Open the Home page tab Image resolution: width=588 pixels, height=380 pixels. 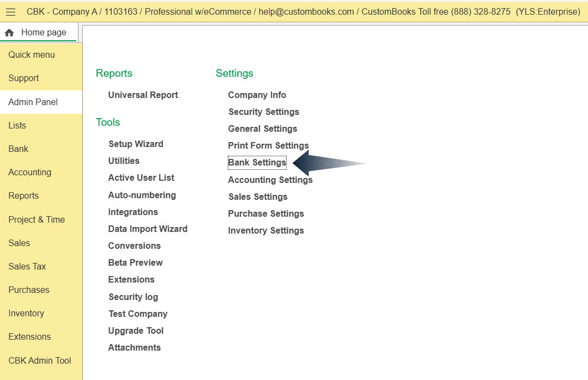(x=43, y=33)
